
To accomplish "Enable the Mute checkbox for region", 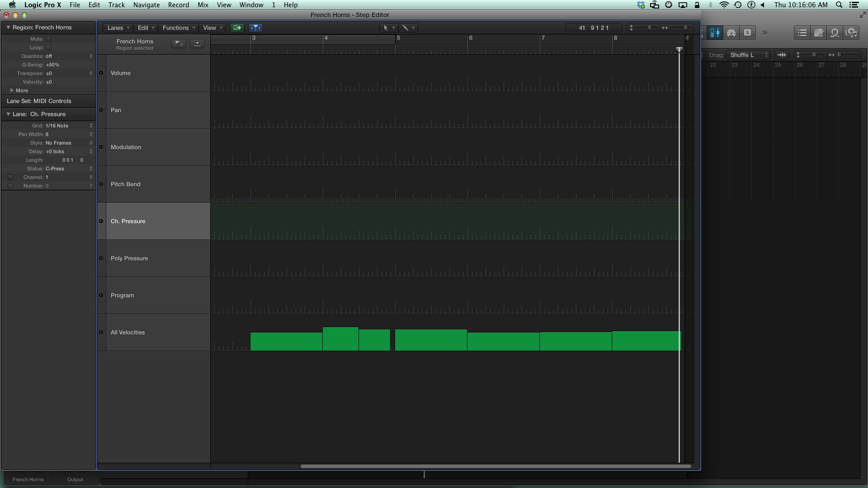I will (48, 39).
